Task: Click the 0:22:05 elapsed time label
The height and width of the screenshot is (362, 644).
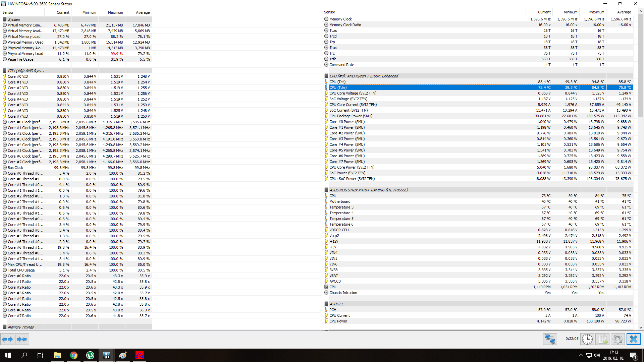Action: click(x=572, y=339)
